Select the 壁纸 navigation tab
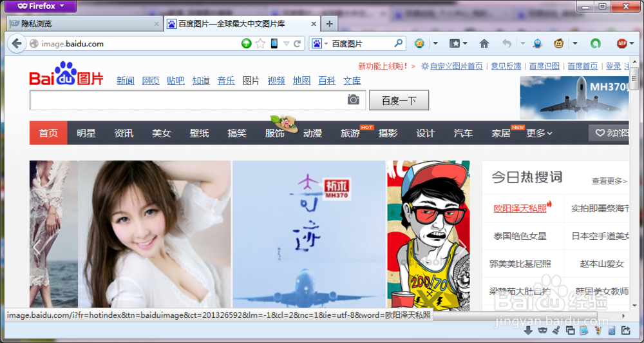The image size is (644, 343). (199, 133)
